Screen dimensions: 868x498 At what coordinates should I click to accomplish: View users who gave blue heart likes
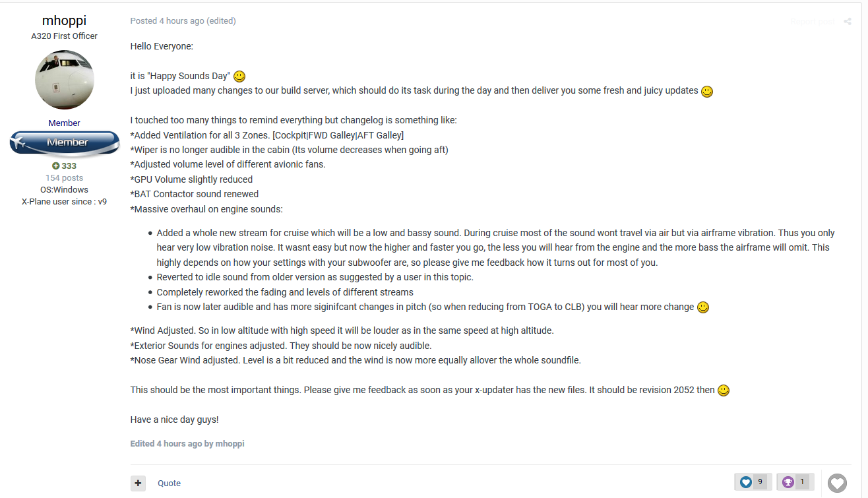[x=753, y=482]
